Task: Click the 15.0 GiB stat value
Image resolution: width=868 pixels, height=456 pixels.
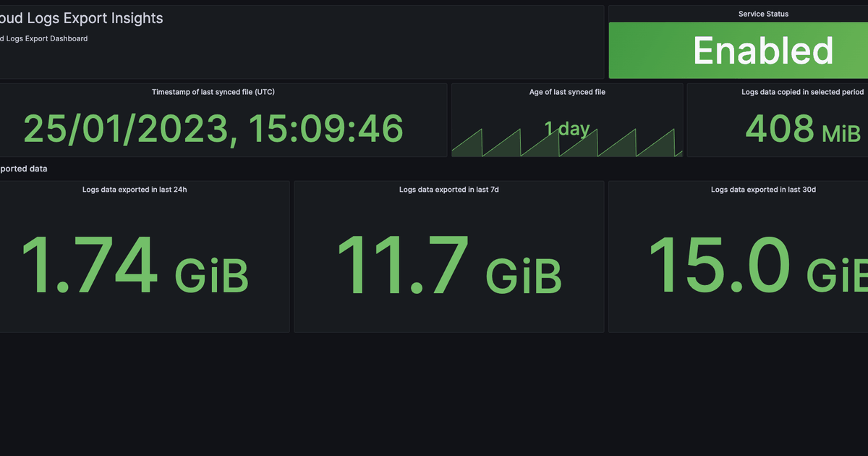Action: (x=758, y=265)
